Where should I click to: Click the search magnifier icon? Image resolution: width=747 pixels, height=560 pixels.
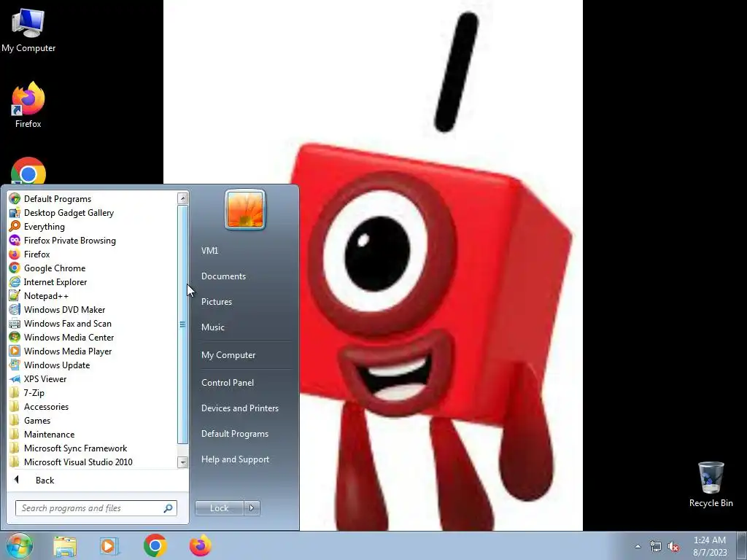168,508
